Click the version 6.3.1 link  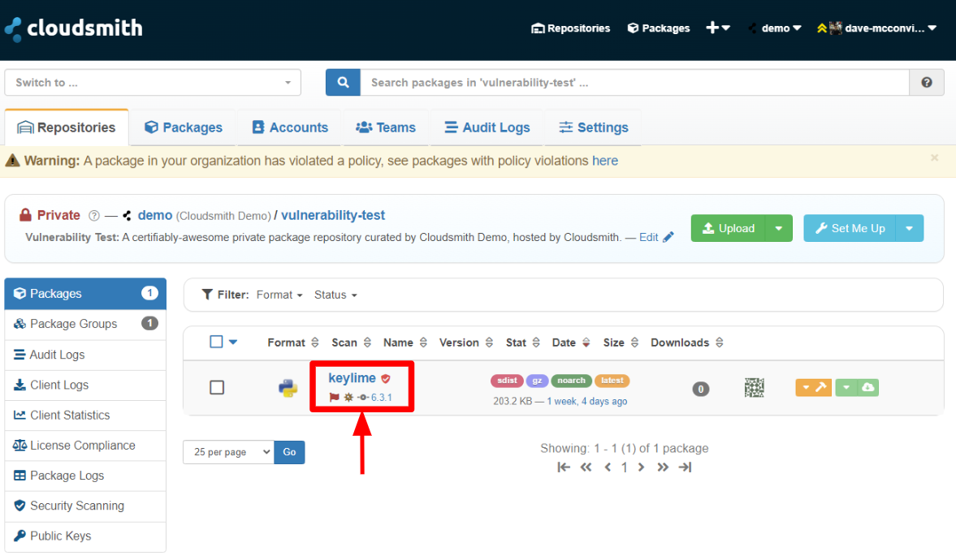[x=382, y=398]
